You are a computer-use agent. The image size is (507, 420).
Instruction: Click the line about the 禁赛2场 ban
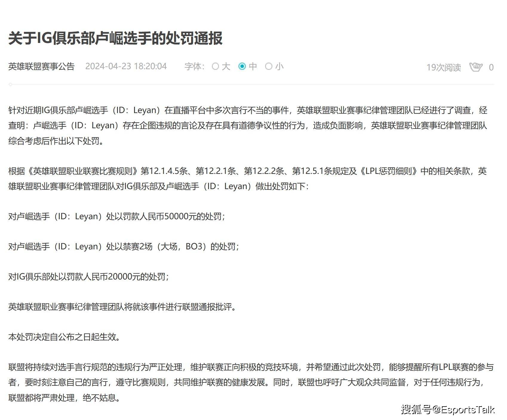pyautogui.click(x=124, y=246)
